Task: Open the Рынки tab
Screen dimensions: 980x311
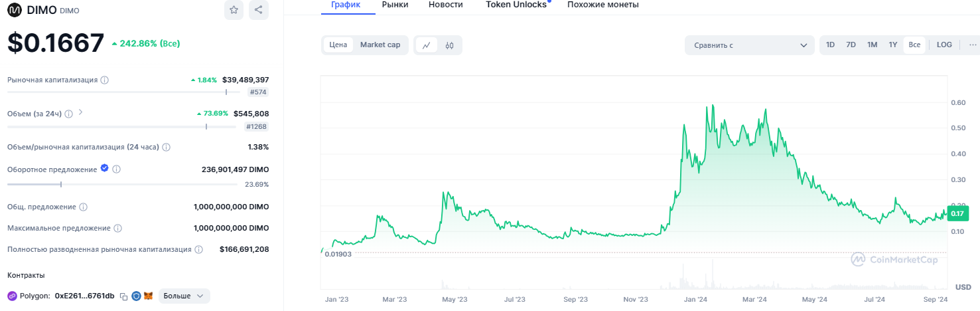Action: pos(395,5)
